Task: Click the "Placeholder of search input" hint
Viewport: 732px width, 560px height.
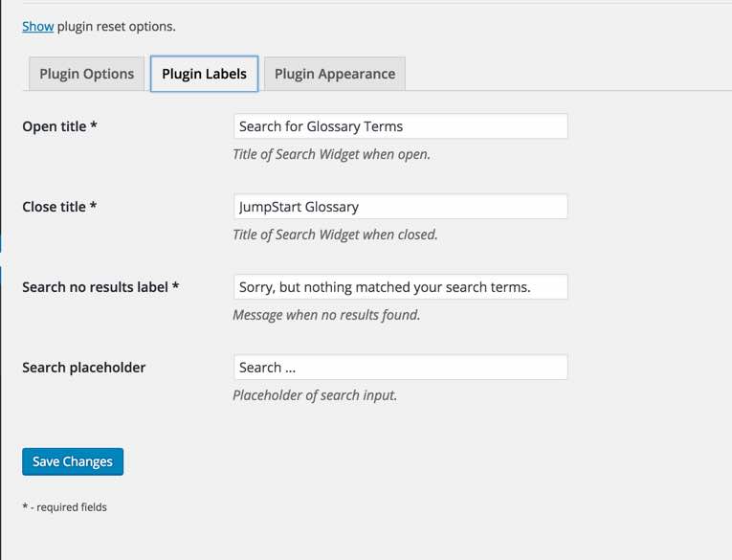Action: pyautogui.click(x=314, y=395)
